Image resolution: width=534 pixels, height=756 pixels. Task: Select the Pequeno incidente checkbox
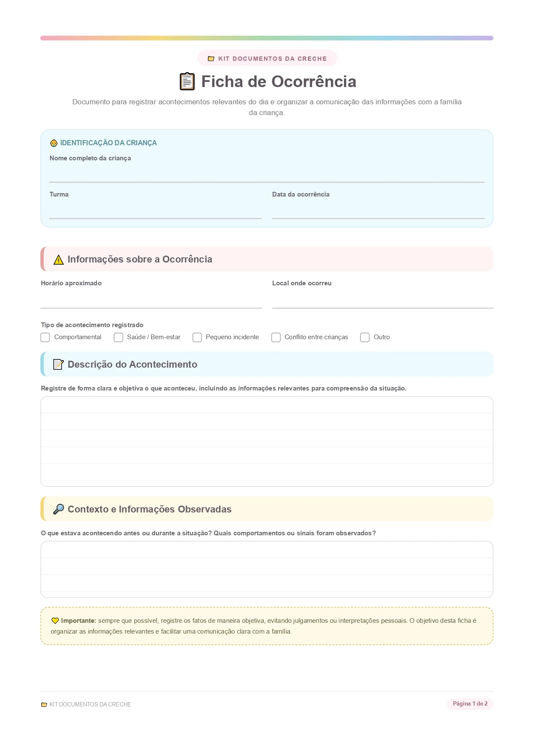coord(197,337)
